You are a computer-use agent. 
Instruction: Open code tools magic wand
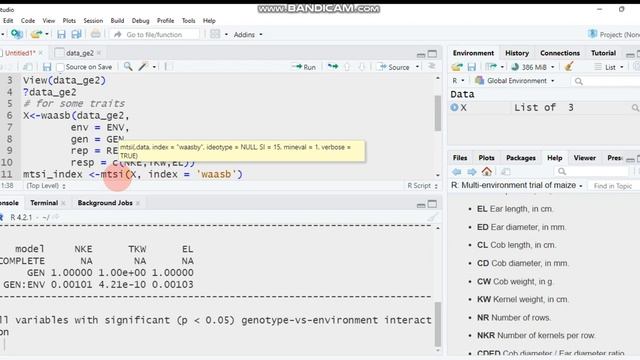(142, 67)
